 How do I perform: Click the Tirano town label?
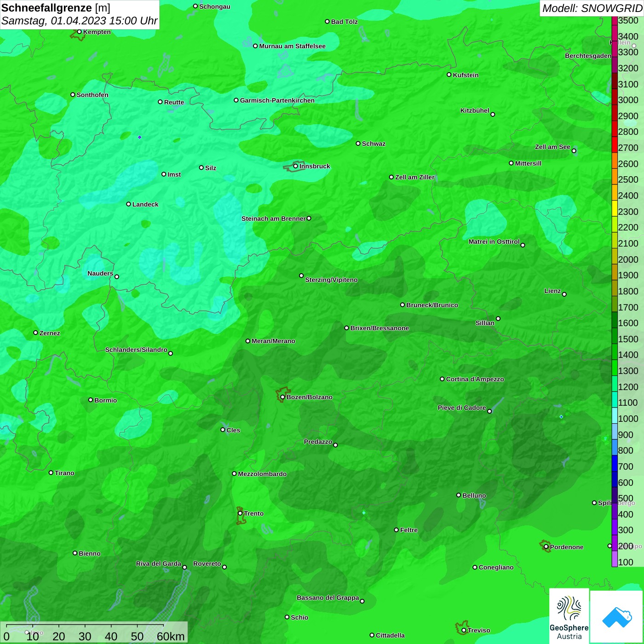click(x=64, y=473)
